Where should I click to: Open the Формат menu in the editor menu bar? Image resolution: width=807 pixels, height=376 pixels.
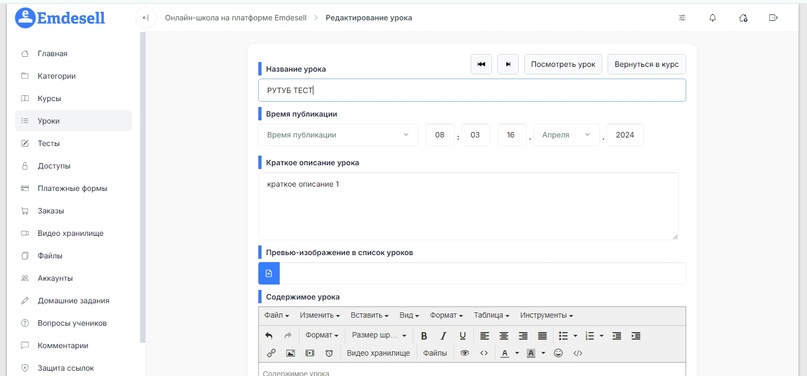[446, 315]
